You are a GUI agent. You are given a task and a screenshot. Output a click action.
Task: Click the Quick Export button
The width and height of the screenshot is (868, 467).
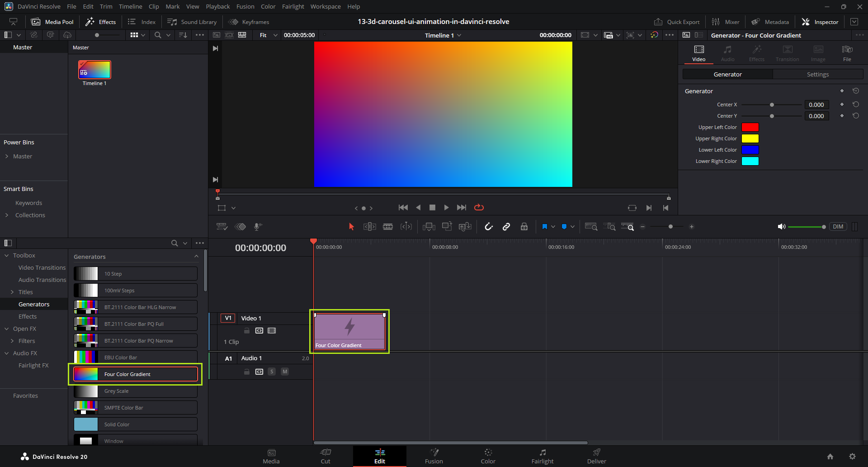pos(677,22)
